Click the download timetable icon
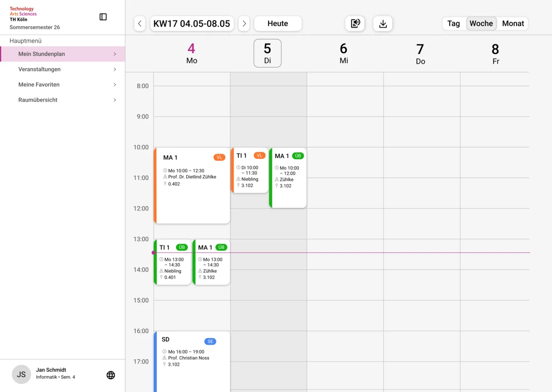The image size is (552, 392). click(x=383, y=24)
